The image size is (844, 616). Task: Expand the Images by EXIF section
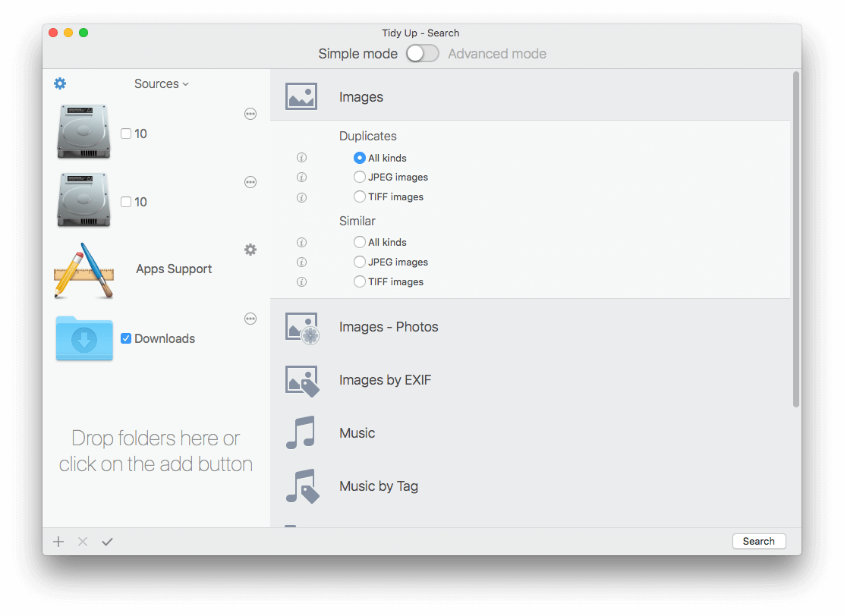pos(531,380)
